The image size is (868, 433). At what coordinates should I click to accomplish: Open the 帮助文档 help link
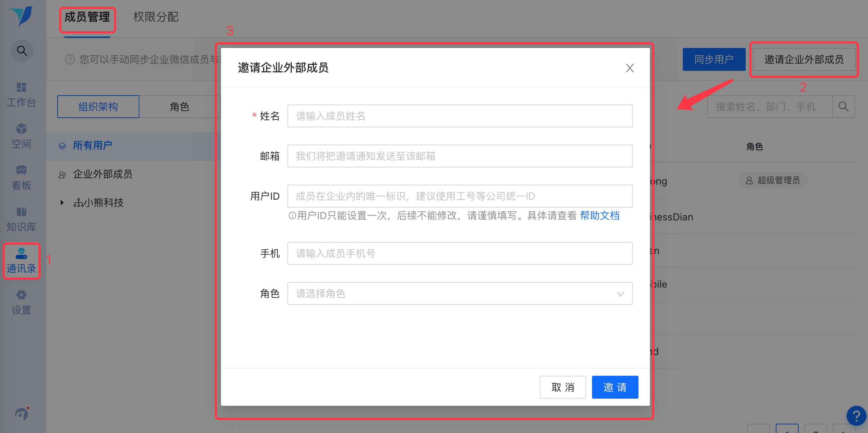(x=600, y=215)
